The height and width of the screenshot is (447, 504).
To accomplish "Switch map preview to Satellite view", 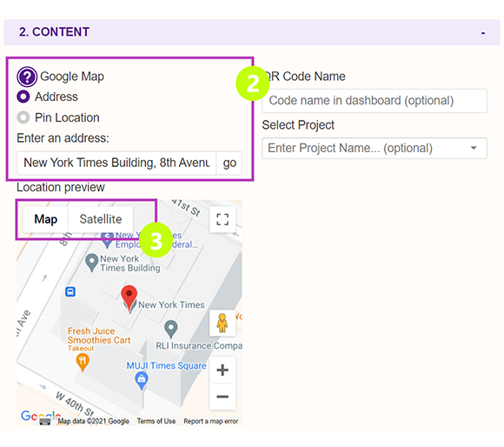I will point(101,219).
